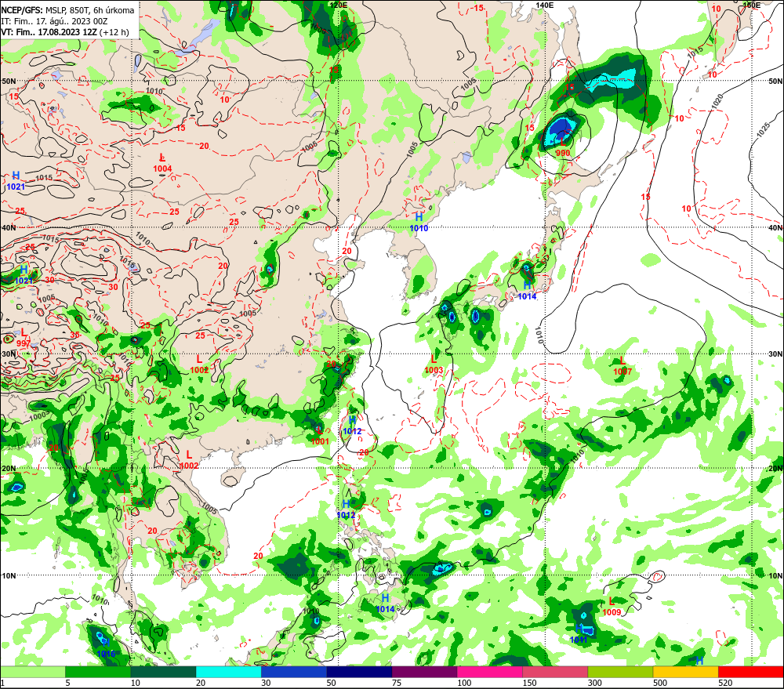Click the high pressure label '1011'
Viewport: 784px width, 689px height.
point(579,640)
